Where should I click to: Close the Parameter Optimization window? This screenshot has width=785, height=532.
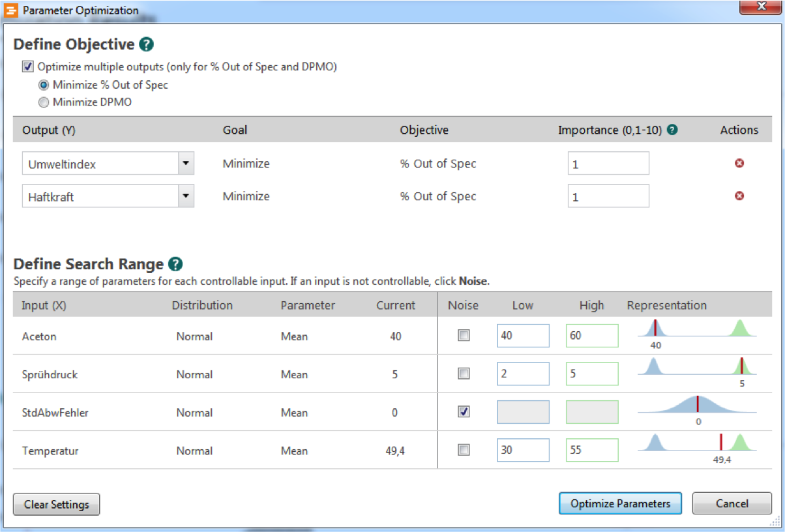pyautogui.click(x=760, y=7)
